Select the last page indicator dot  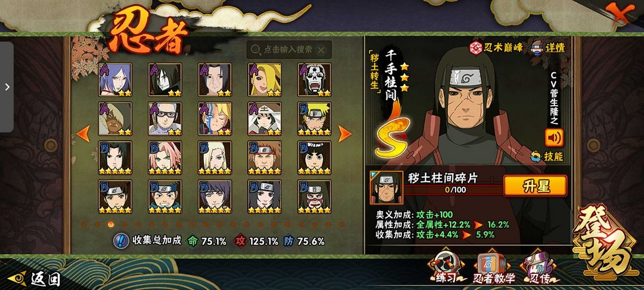pyautogui.click(x=341, y=224)
